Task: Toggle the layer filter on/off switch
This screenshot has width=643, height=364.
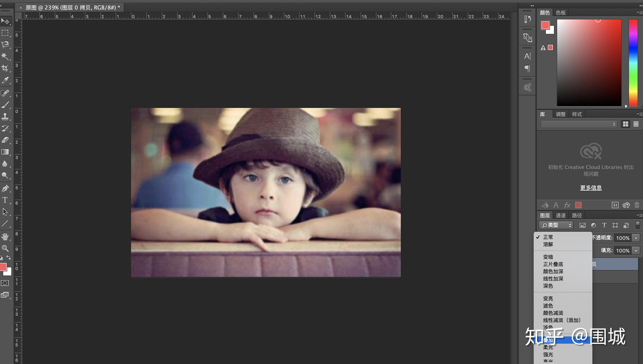Action: pyautogui.click(x=638, y=225)
